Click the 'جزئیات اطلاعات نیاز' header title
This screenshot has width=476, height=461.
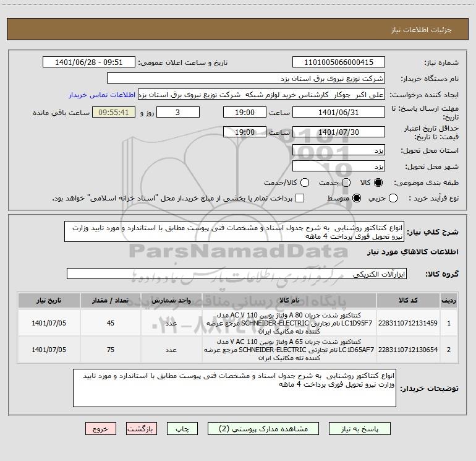click(x=422, y=30)
